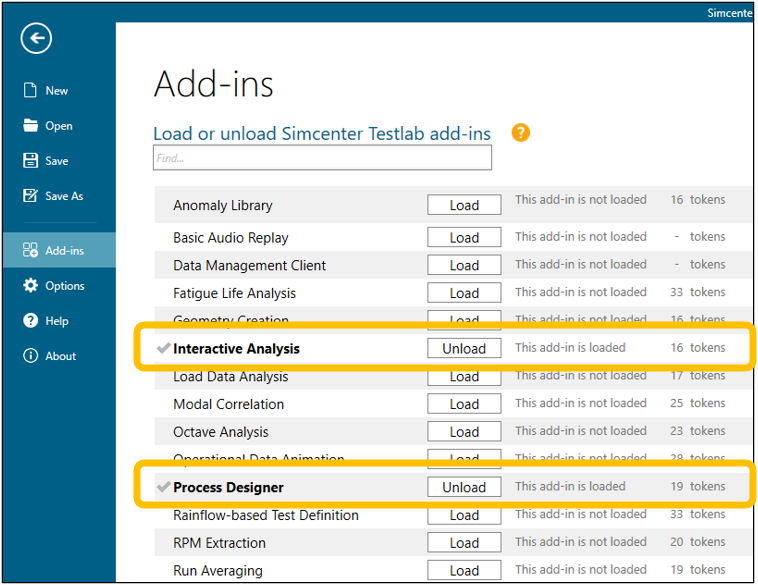Click '20 tokens' on RPM Extraction row
The width and height of the screenshot is (758, 585).
698,541
